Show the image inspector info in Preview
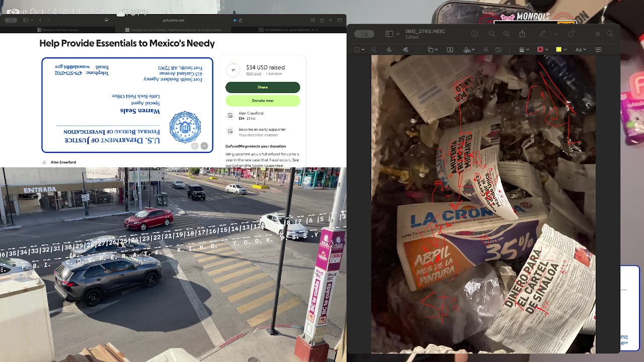This screenshot has height=362, width=644. (474, 34)
